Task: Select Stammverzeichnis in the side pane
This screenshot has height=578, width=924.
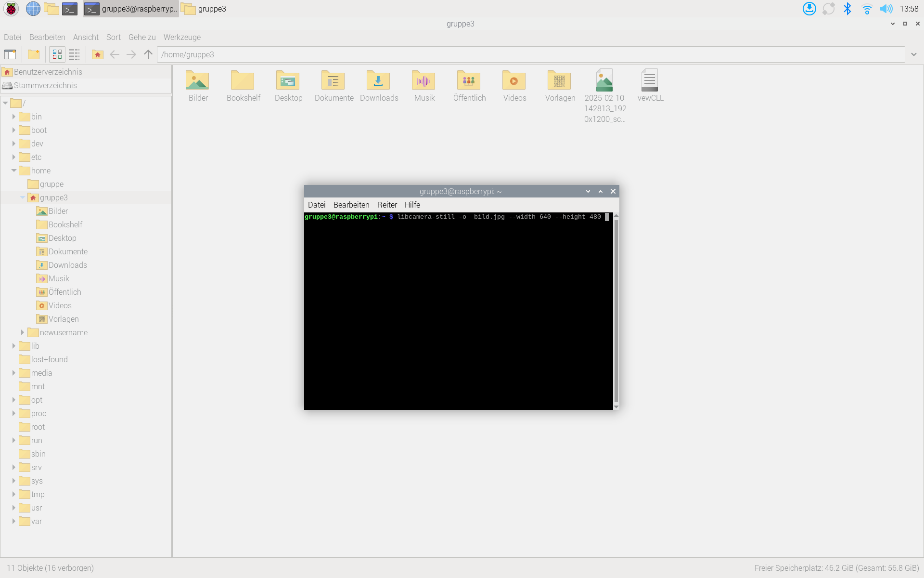Action: (45, 85)
